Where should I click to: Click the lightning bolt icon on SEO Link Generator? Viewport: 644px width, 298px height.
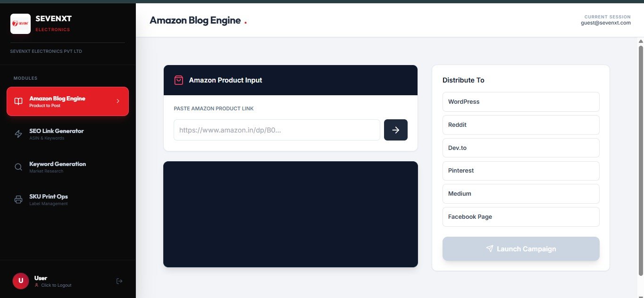click(x=18, y=134)
